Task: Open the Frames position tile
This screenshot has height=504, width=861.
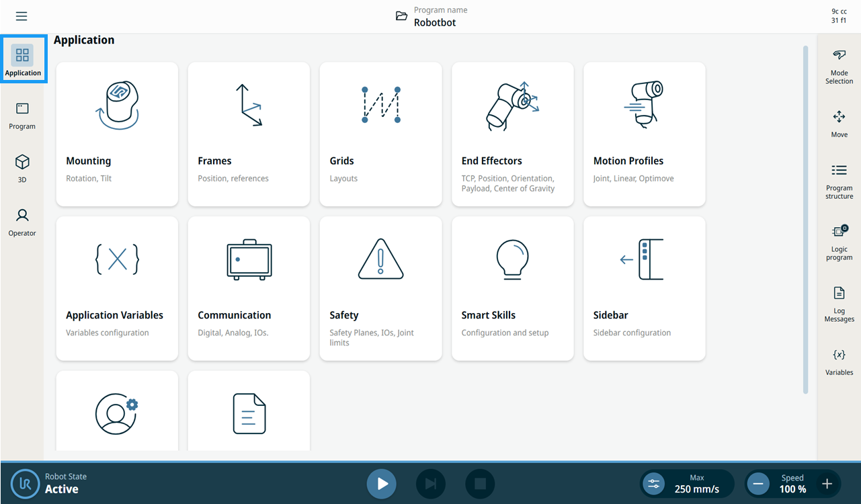Action: point(249,134)
